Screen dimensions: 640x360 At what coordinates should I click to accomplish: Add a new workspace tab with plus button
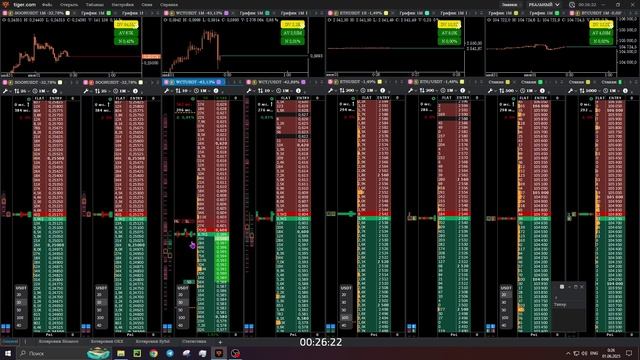(x=220, y=342)
